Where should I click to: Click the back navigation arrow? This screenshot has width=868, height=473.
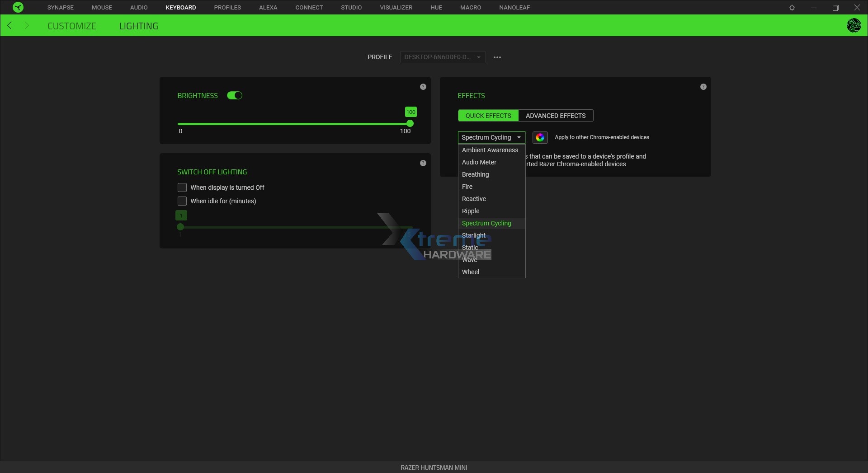9,26
